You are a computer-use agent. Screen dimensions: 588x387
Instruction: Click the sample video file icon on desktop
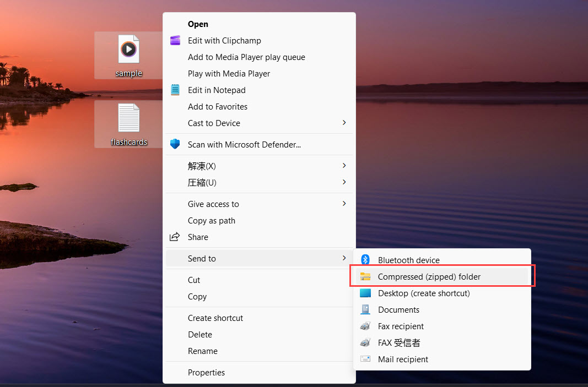tap(128, 50)
